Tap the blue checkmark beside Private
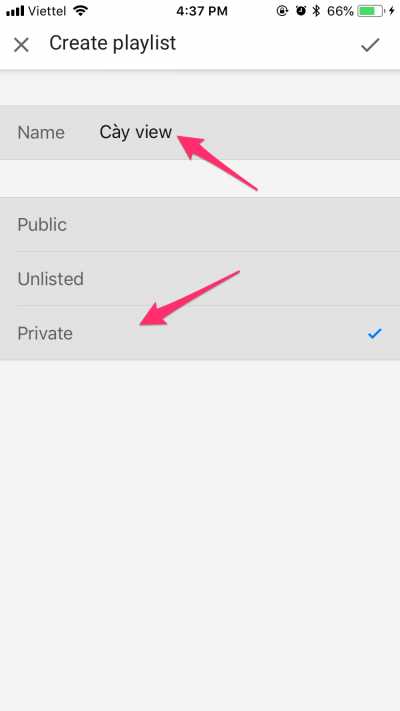400x711 pixels. pyautogui.click(x=375, y=333)
